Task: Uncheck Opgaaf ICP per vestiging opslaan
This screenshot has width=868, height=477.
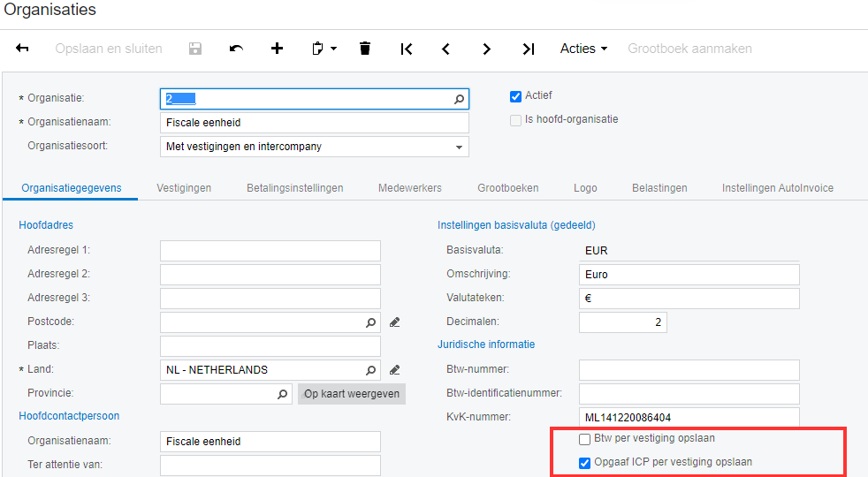Action: pos(584,463)
